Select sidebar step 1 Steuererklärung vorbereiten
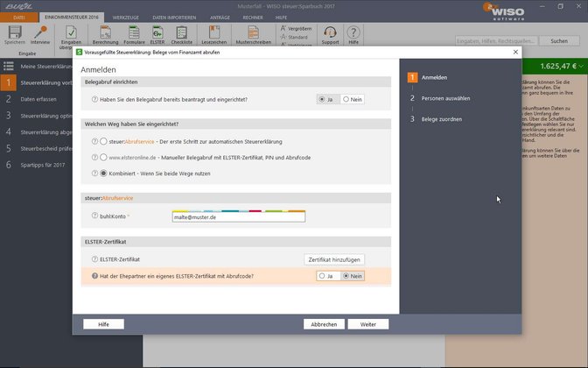This screenshot has height=368, width=588. click(x=37, y=82)
